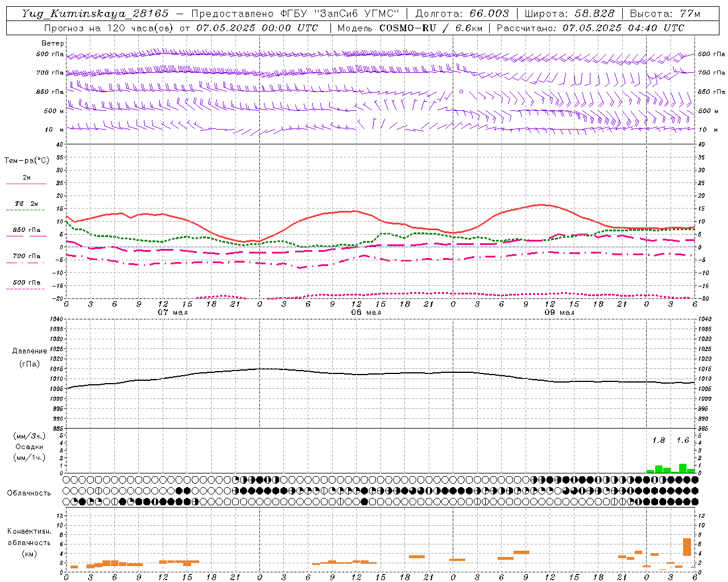Viewport: 728px width, 582px height.
Task: Click the (гПа) unit under Давление
Action: point(30,364)
